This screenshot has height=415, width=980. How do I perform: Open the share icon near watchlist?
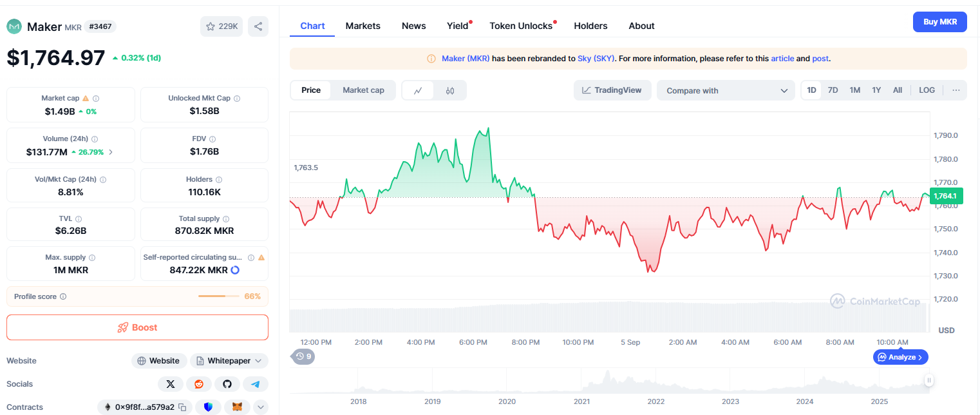pyautogui.click(x=258, y=26)
